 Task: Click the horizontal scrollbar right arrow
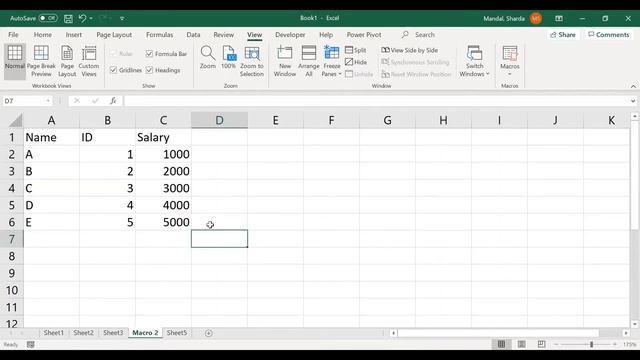626,333
